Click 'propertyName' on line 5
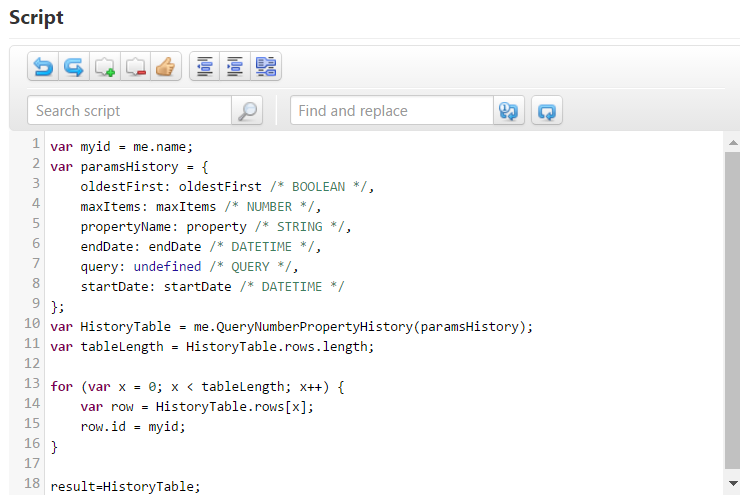The image size is (740, 500). pos(126,227)
